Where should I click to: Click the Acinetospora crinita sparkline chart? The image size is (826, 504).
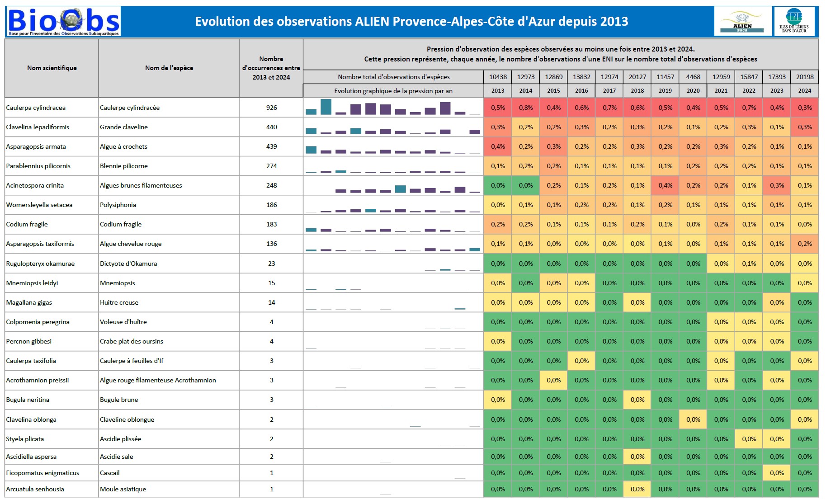coord(393,186)
